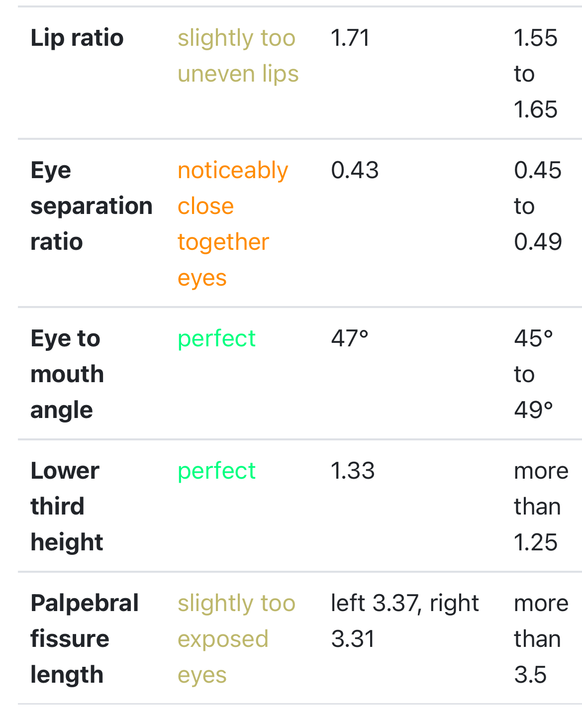Click 'more than 1.25' ideal range
Screen dimensions: 582x728
541,507
